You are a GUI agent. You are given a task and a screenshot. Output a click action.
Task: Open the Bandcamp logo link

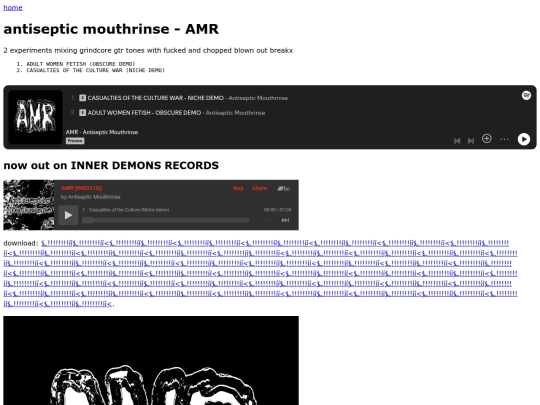tap(284, 188)
